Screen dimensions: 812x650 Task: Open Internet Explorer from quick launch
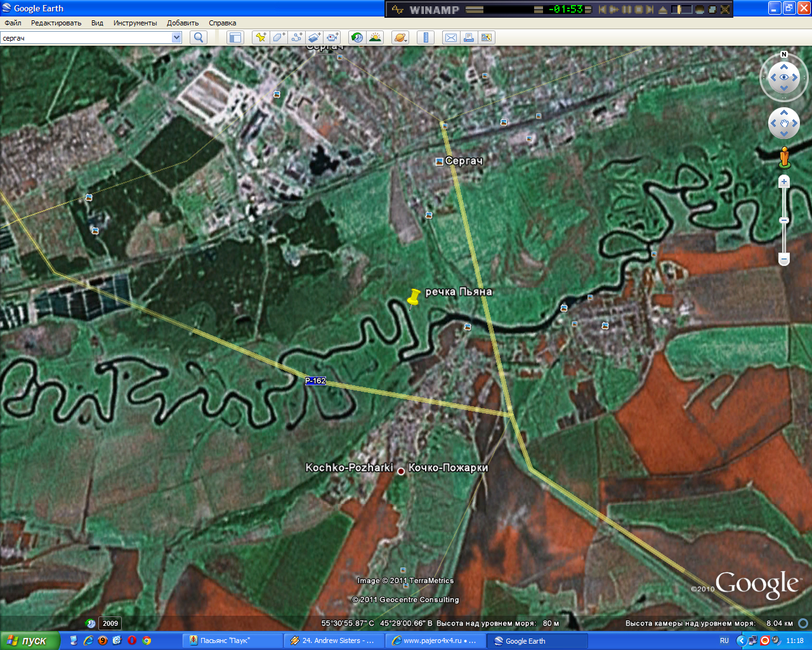(x=88, y=640)
